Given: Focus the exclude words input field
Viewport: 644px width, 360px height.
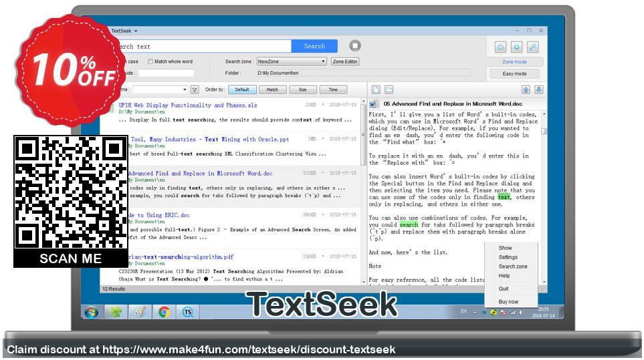Looking at the screenshot, I should (x=166, y=73).
